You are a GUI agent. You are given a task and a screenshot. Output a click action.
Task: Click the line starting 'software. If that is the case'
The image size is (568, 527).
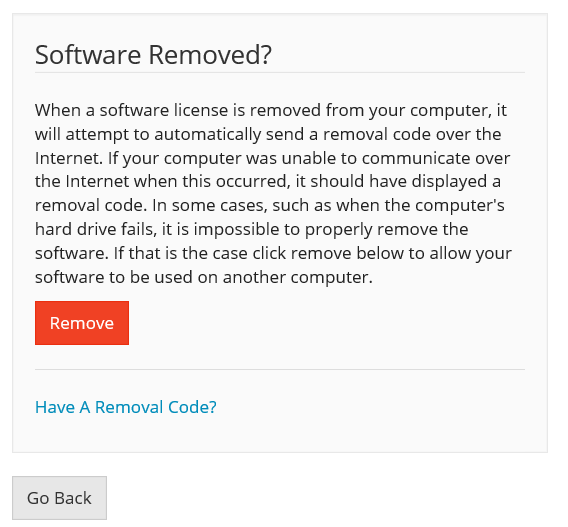click(273, 253)
